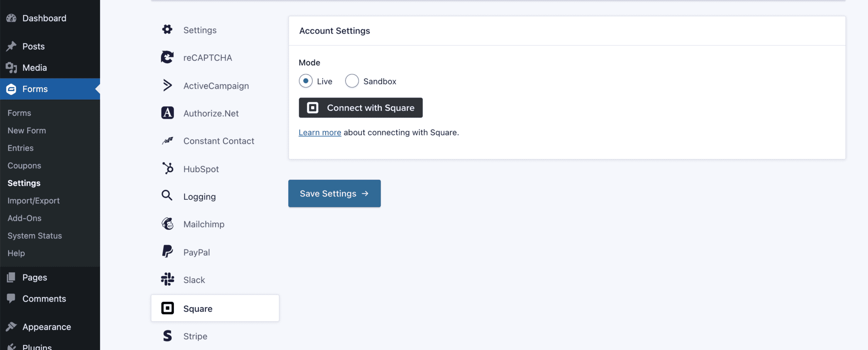This screenshot has height=350, width=868.
Task: Switch to the Authorize.Net settings tab
Action: (211, 113)
